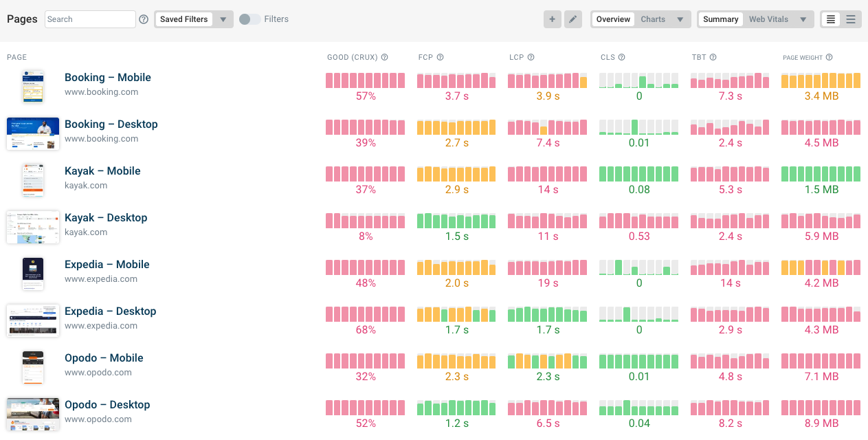Click the 39% CrUX value
The height and width of the screenshot is (440, 868).
(366, 143)
